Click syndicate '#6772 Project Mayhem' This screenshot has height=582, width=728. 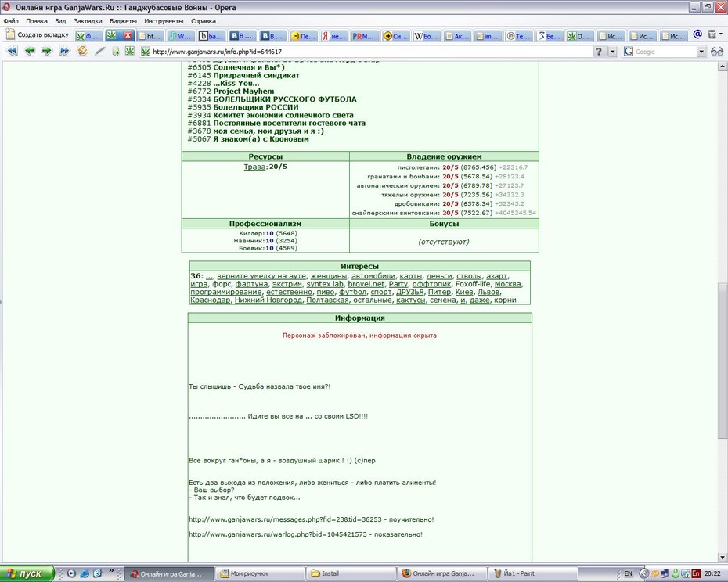pos(231,92)
